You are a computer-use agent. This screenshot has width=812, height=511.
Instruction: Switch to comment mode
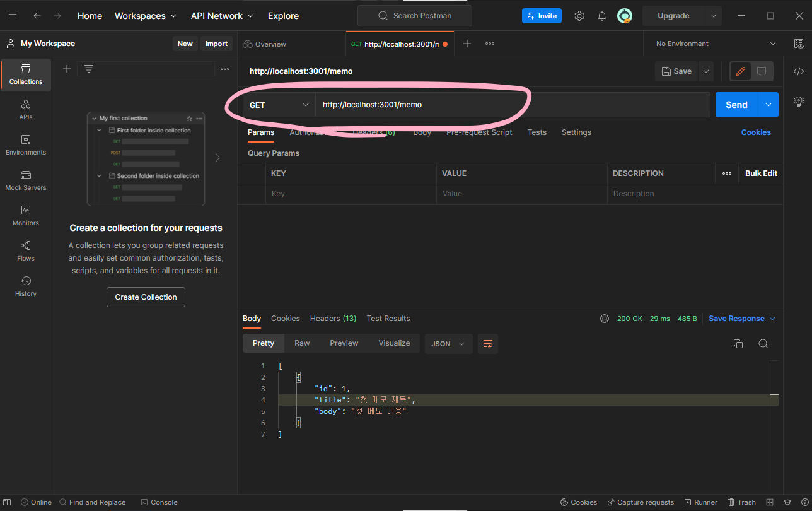click(x=762, y=71)
